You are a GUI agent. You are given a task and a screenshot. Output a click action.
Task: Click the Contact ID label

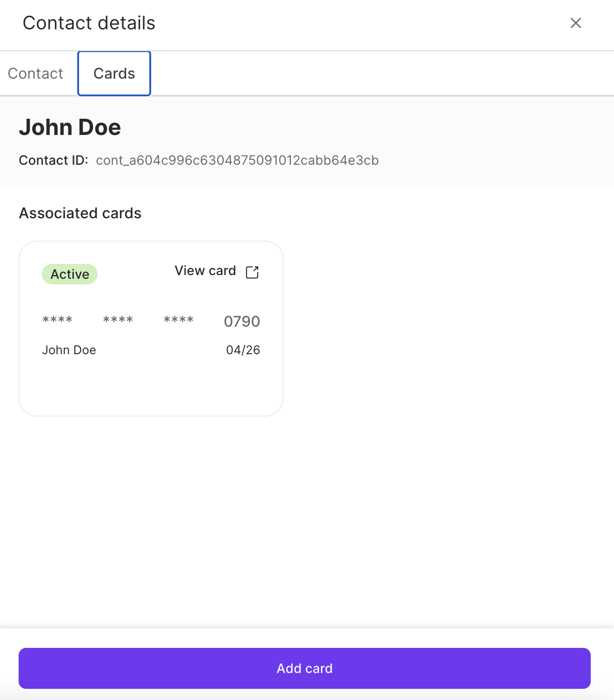[x=53, y=161]
